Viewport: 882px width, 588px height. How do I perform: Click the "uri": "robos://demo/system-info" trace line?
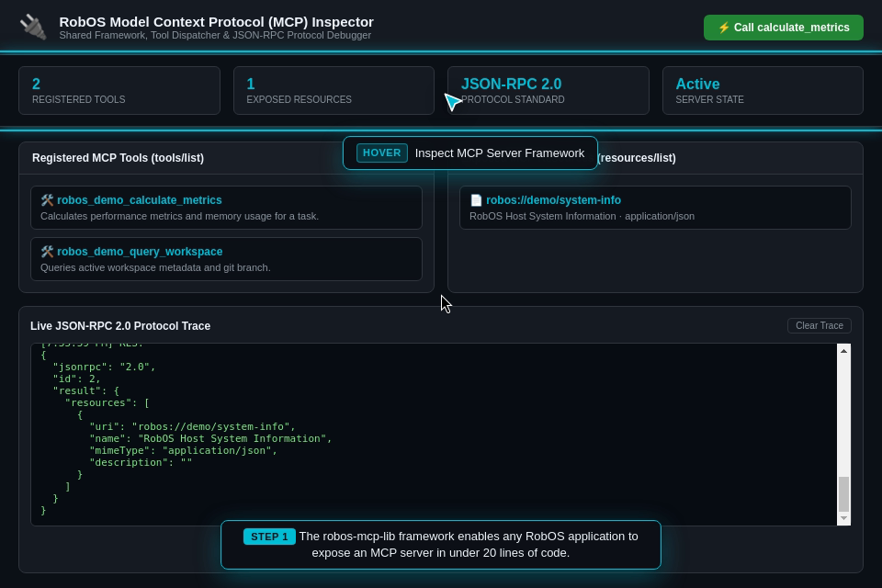tap(192, 426)
